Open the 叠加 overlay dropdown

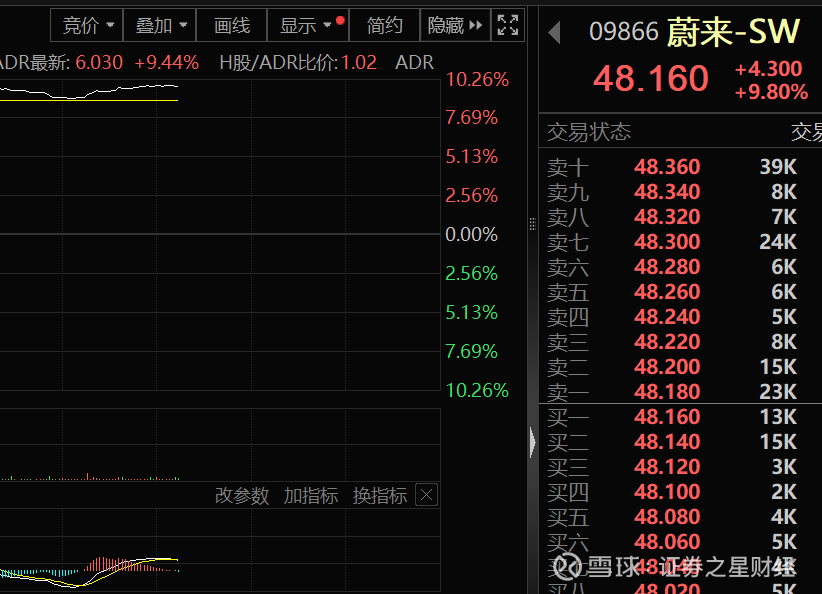160,25
